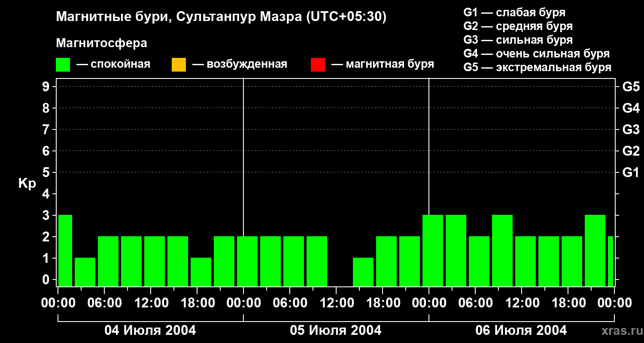Click the '06 Июля 2004' date label
Image resolution: width=644 pixels, height=343 pixels.
tap(521, 330)
